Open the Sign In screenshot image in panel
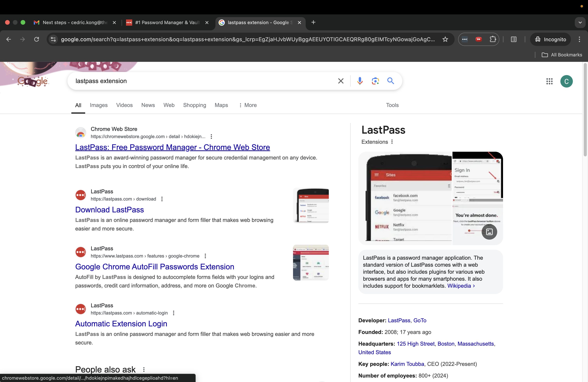 click(x=478, y=175)
